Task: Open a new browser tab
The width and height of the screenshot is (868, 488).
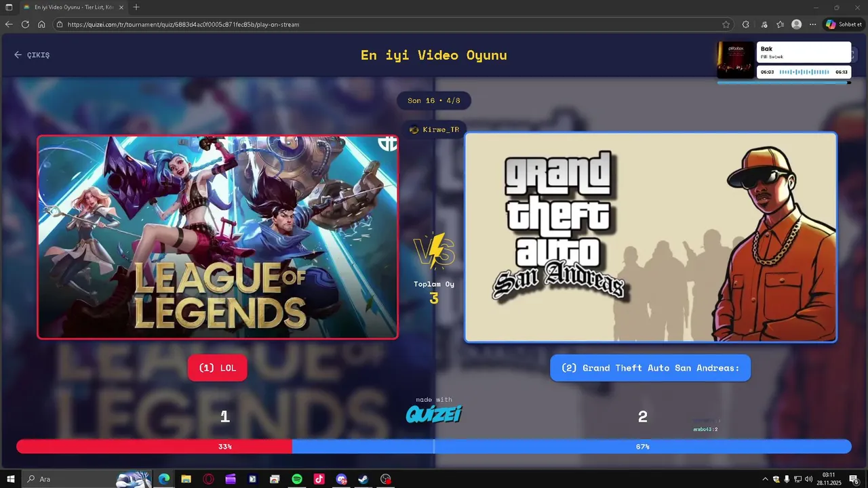Action: (136, 7)
